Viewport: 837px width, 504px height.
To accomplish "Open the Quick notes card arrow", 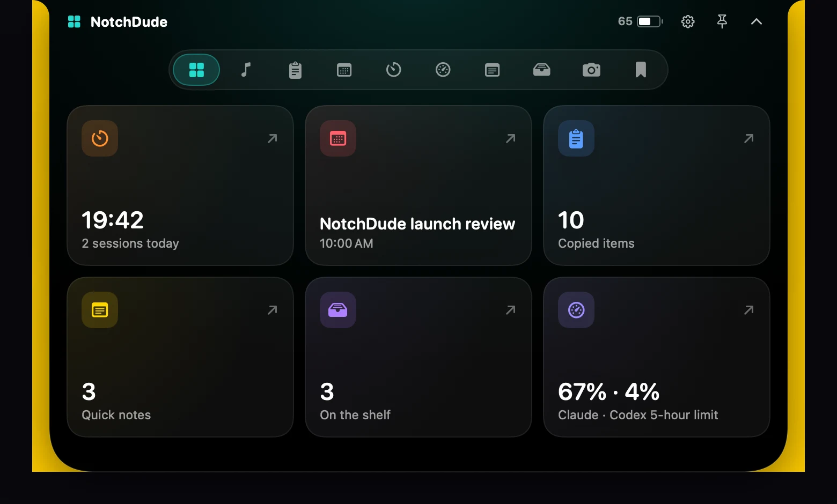I will click(x=273, y=310).
